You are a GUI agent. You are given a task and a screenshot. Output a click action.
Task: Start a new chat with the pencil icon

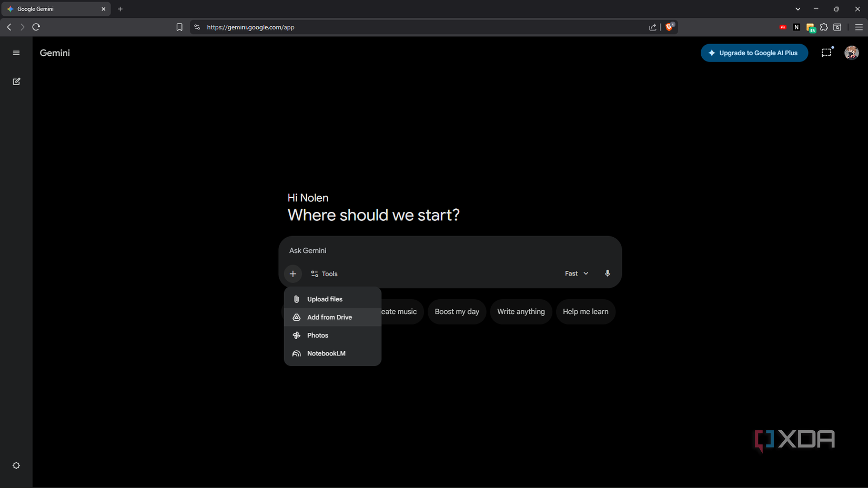(x=16, y=82)
